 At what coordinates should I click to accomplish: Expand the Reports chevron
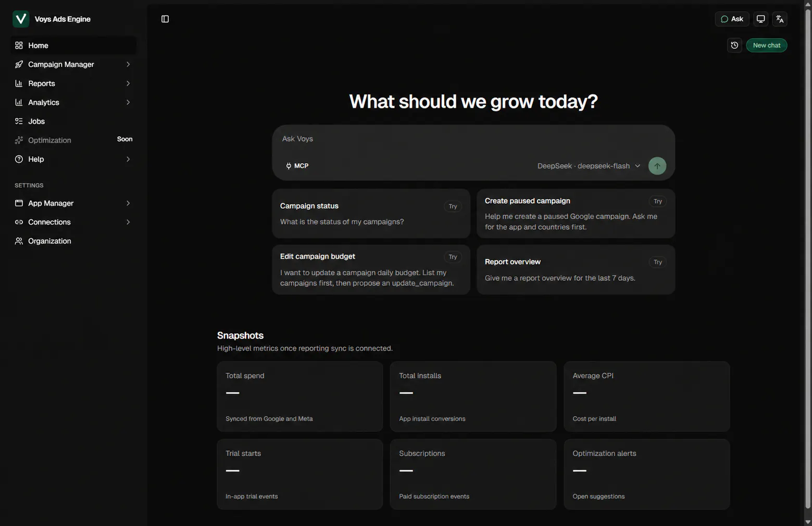tap(128, 83)
